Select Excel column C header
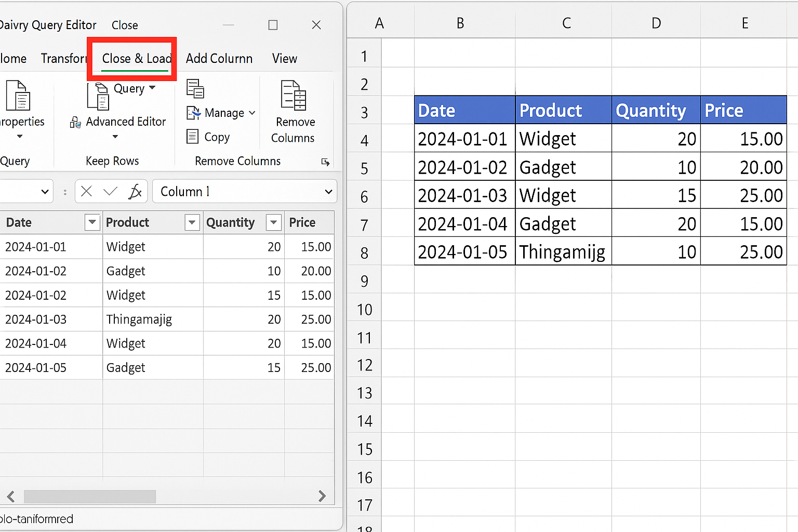This screenshot has width=798, height=532. (x=567, y=23)
